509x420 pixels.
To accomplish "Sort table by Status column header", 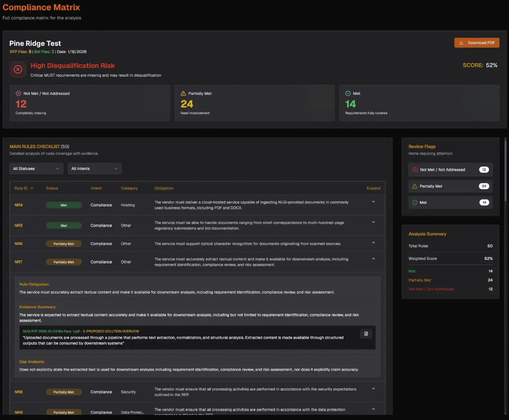I will (x=52, y=188).
